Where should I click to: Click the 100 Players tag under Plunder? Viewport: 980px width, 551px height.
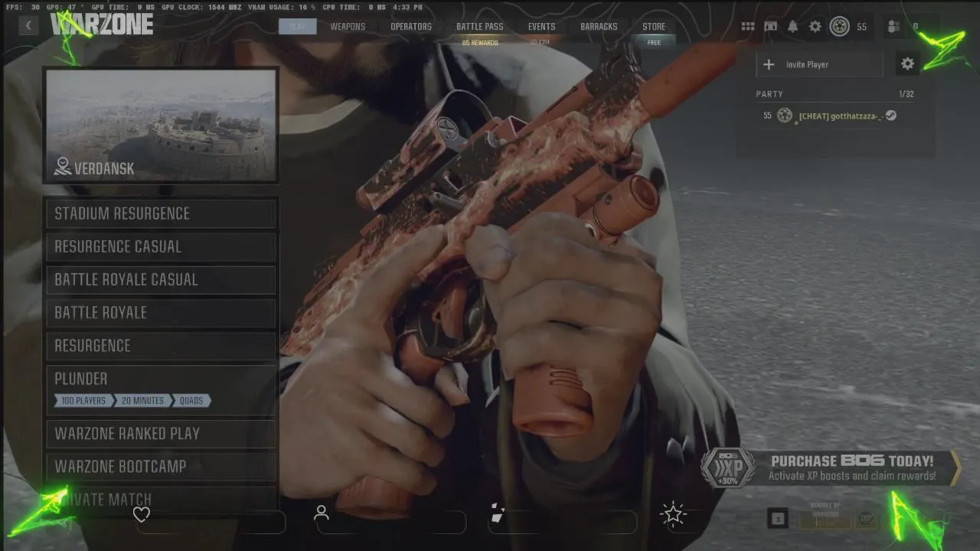(83, 400)
